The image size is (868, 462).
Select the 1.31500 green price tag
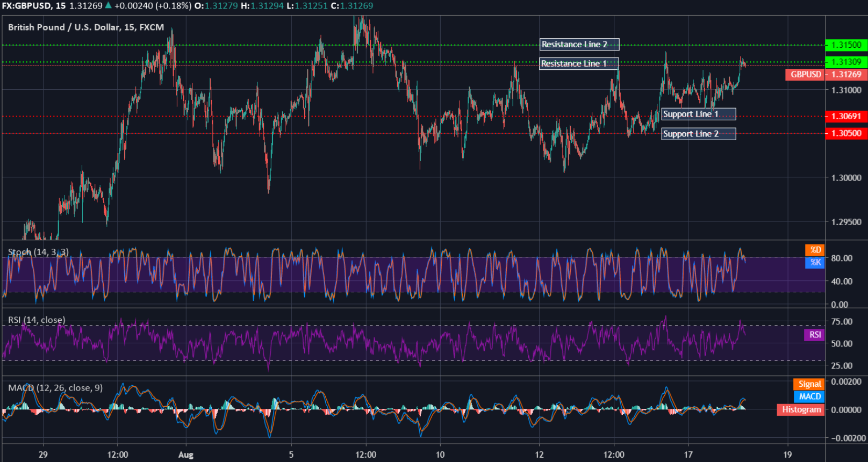pyautogui.click(x=846, y=45)
